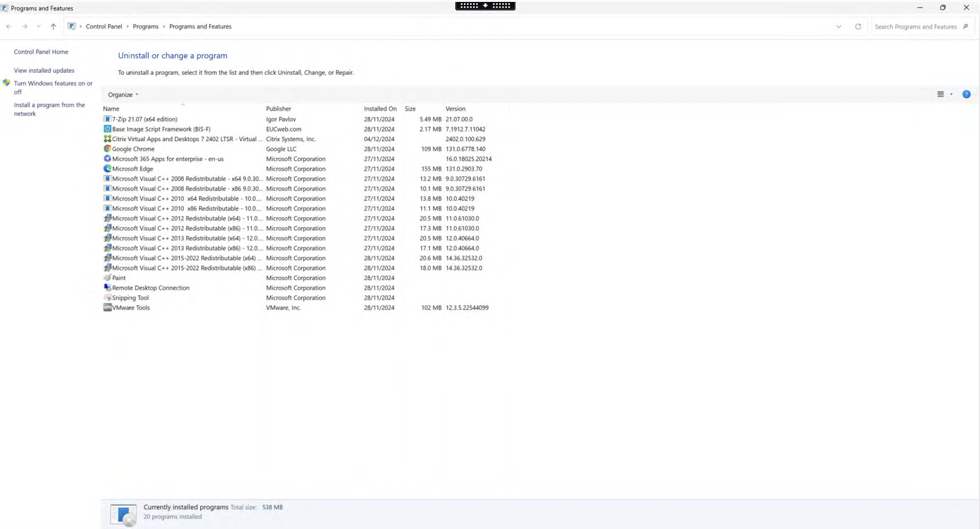Screen dimensions: 980x529
Task: Navigate to Control Panel breadcrumb
Action: (x=104, y=26)
